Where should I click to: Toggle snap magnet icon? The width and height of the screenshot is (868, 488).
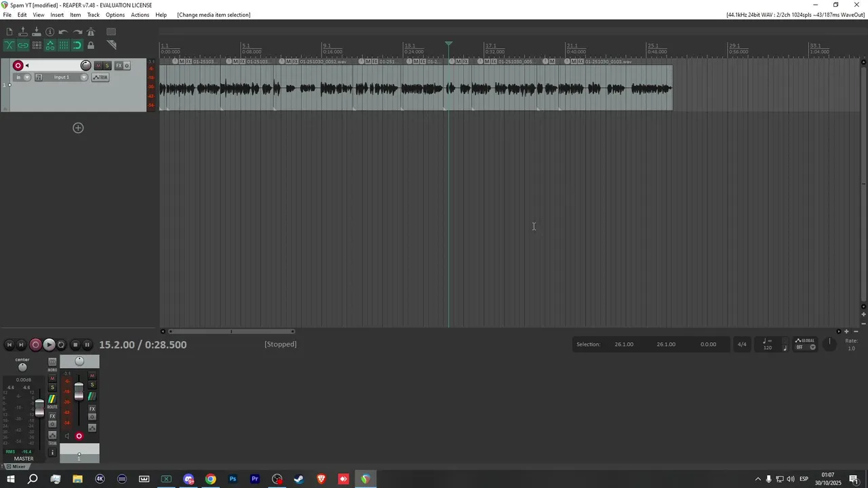[x=77, y=45]
